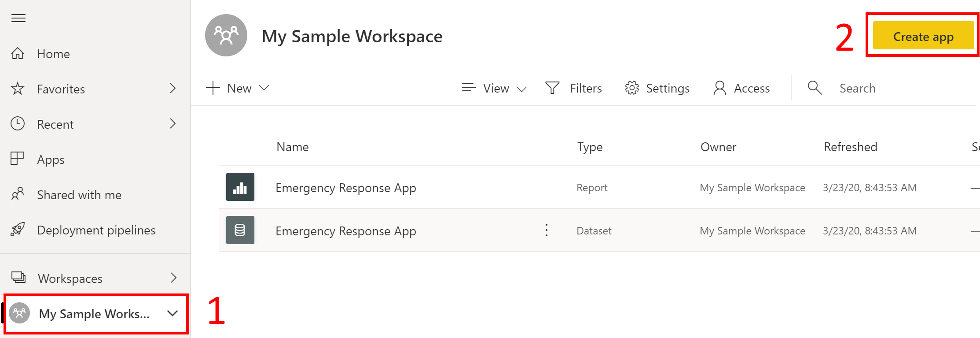Click the Filters button label
This screenshot has height=338, width=980.
pyautogui.click(x=586, y=88)
